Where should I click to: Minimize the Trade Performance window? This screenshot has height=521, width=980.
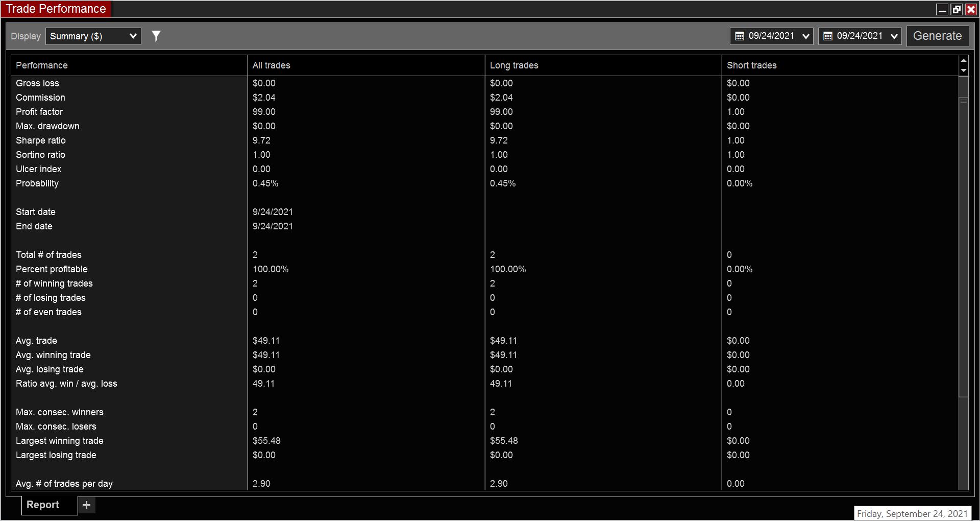tap(942, 9)
